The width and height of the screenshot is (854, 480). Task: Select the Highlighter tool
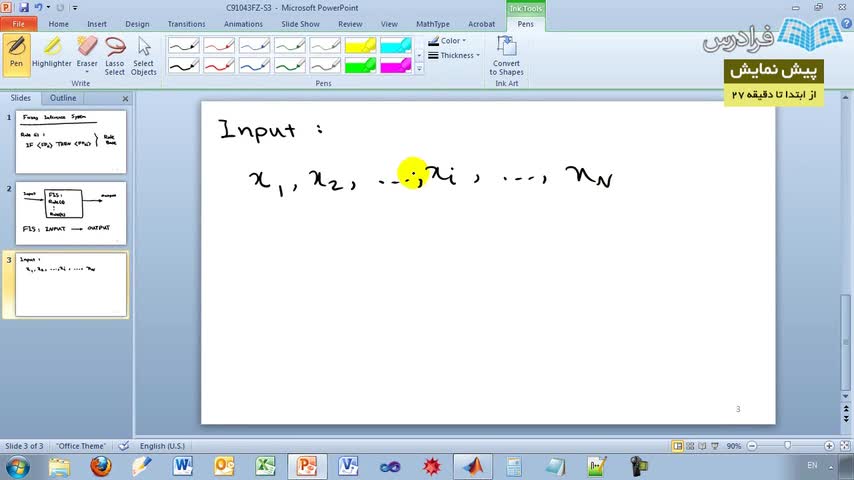pos(52,54)
